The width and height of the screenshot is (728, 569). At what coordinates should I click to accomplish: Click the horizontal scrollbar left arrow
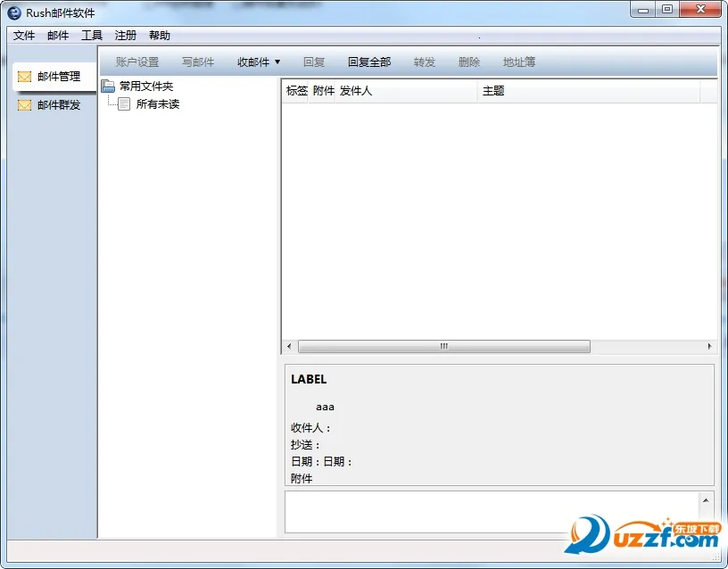click(288, 347)
